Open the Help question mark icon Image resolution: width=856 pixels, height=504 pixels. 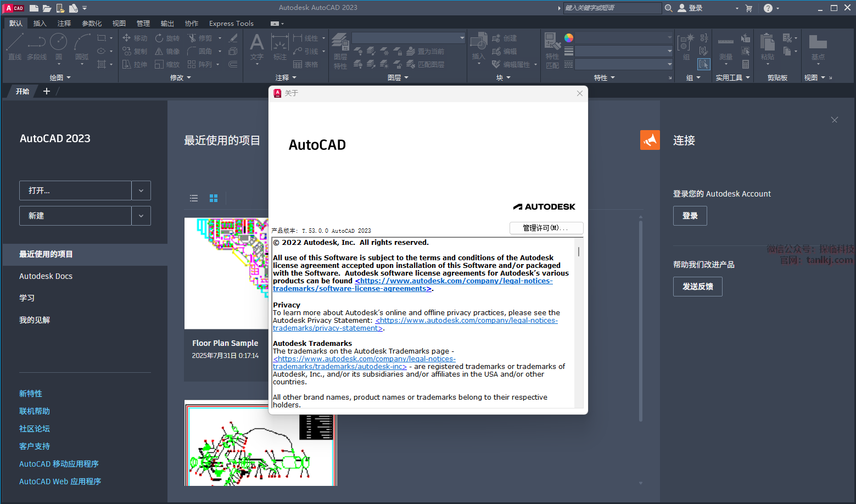point(768,8)
